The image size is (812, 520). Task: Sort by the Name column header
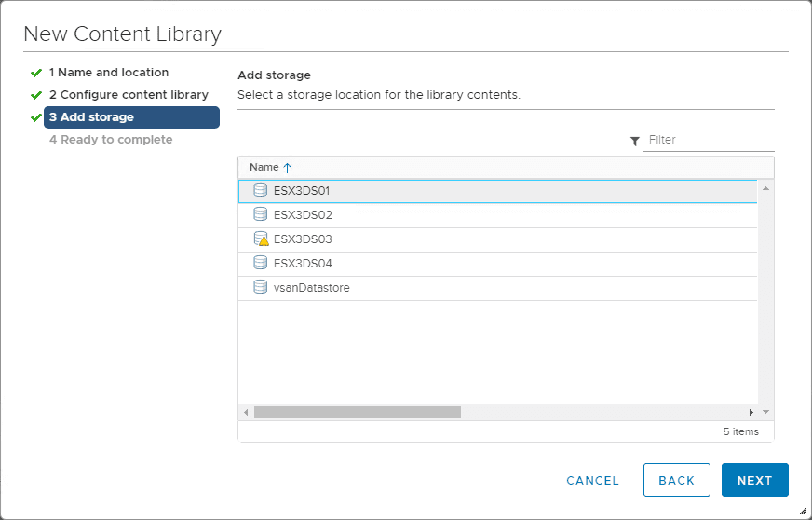(264, 168)
